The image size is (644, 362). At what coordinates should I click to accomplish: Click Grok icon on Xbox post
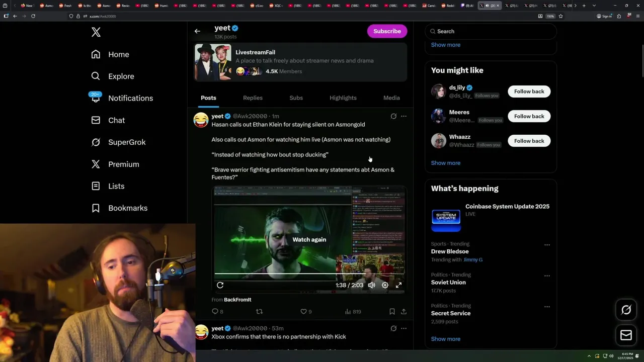(x=393, y=328)
